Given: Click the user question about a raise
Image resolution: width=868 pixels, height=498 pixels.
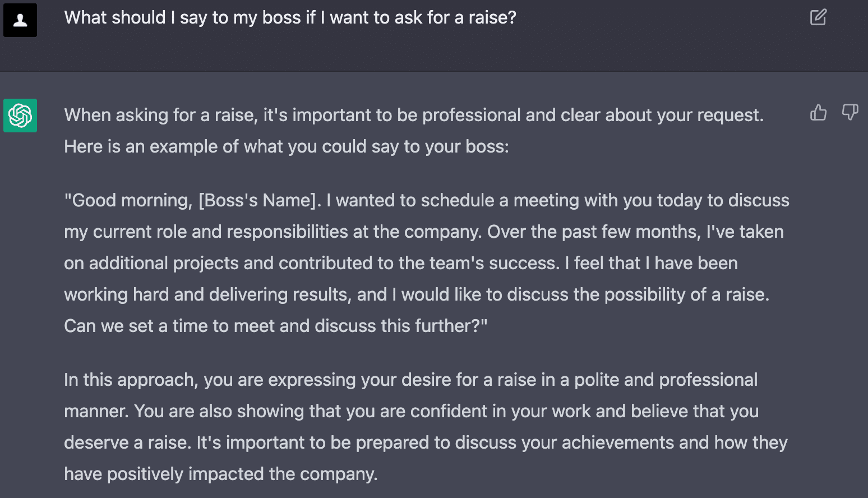Looking at the screenshot, I should (x=290, y=18).
